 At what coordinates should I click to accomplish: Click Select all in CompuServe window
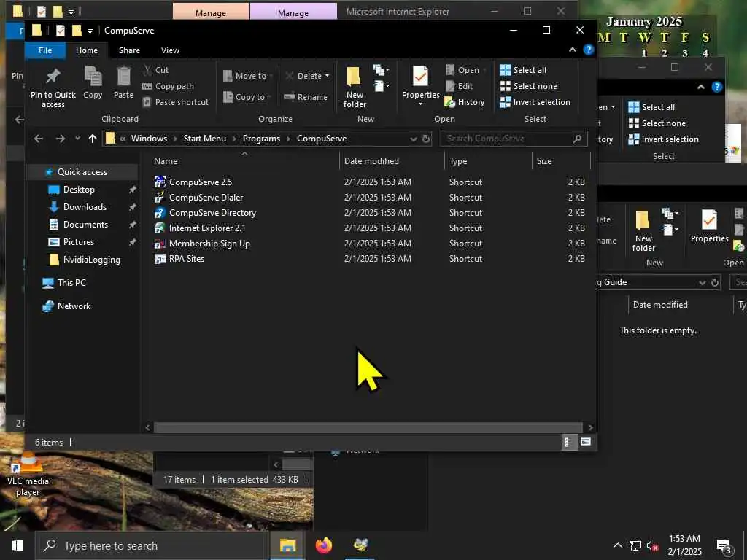tap(523, 70)
